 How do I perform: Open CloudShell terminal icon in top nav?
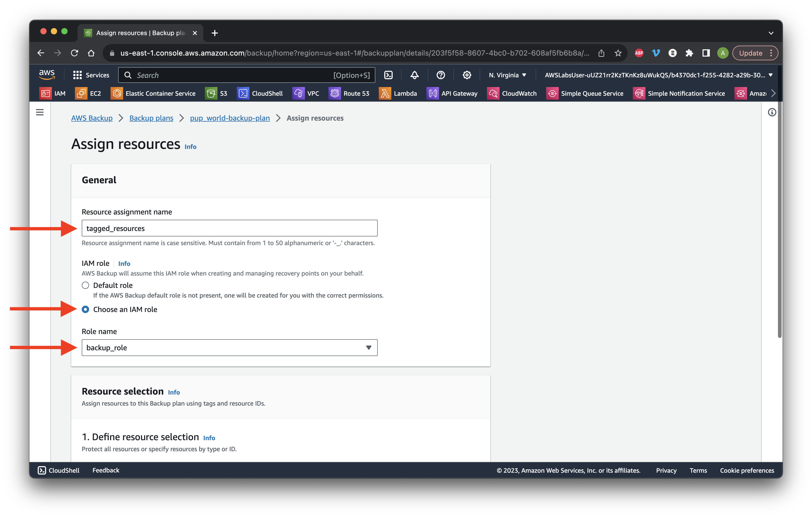(x=388, y=75)
